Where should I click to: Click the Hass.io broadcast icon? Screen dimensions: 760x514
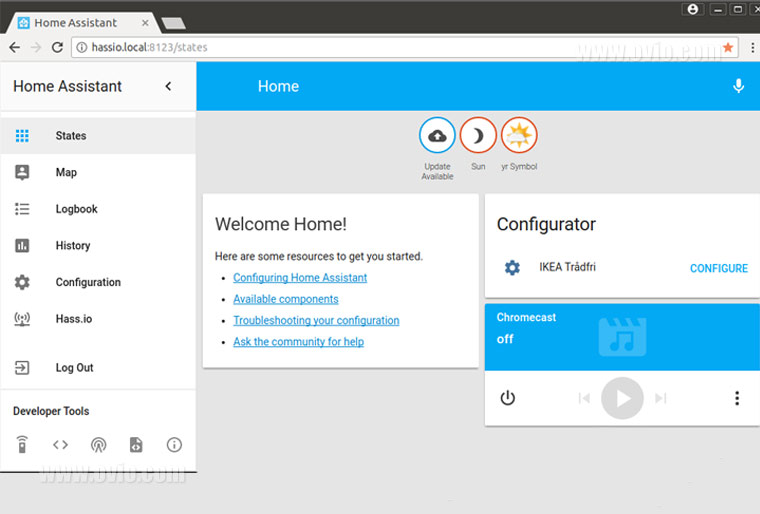click(x=22, y=319)
